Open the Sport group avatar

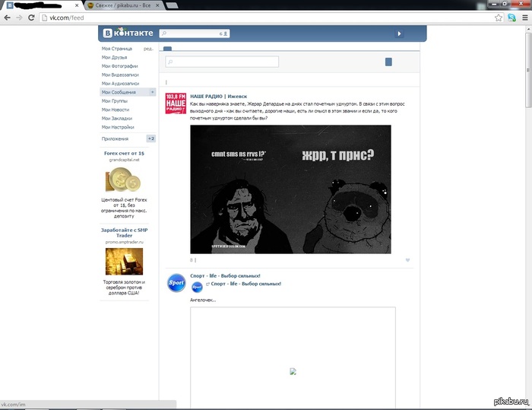point(176,283)
